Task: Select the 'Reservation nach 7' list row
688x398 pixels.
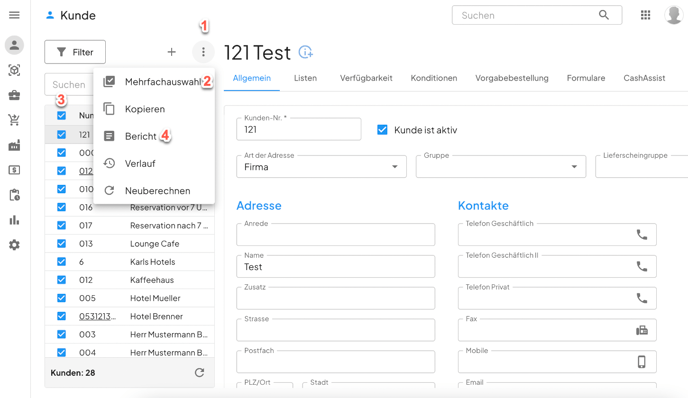Action: coord(129,225)
